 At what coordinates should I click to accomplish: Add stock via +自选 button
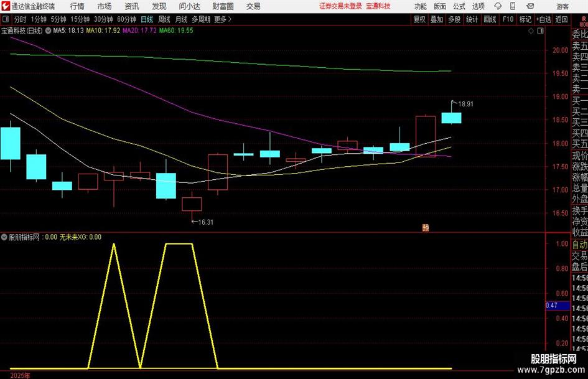pyautogui.click(x=543, y=19)
